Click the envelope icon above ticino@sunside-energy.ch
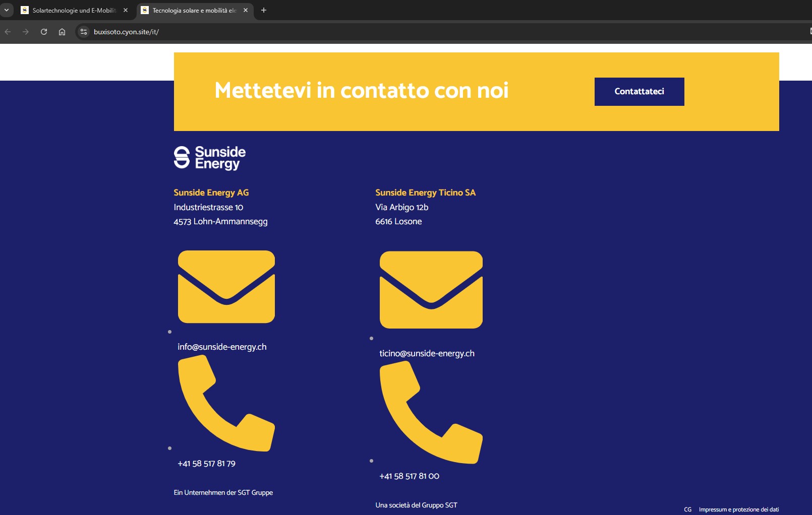The image size is (812, 515). click(x=431, y=290)
